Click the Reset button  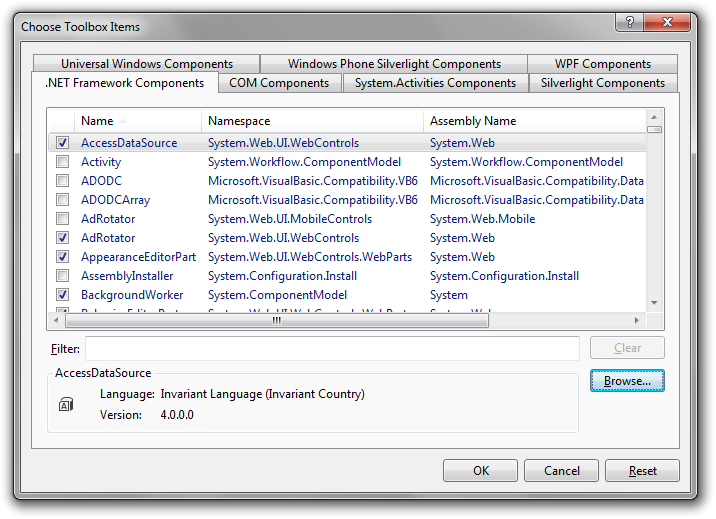click(642, 471)
